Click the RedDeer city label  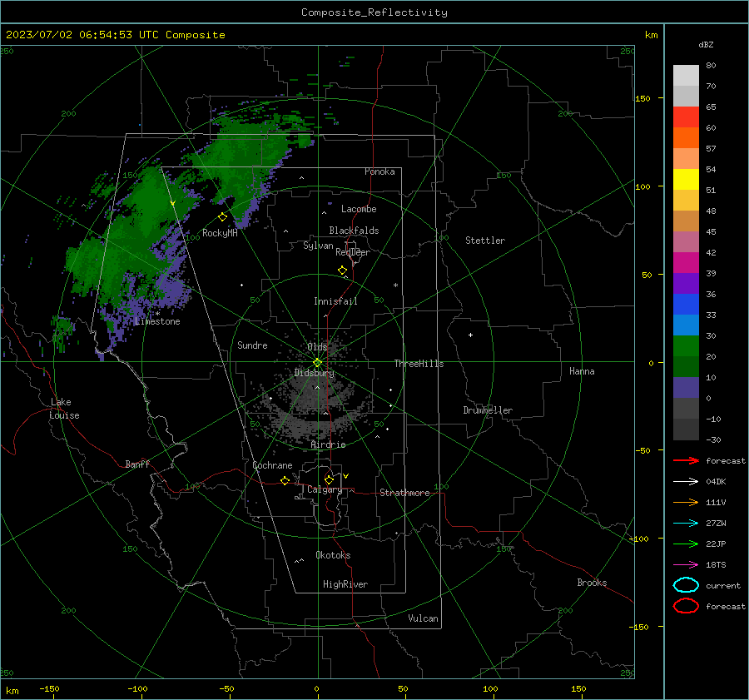click(353, 252)
